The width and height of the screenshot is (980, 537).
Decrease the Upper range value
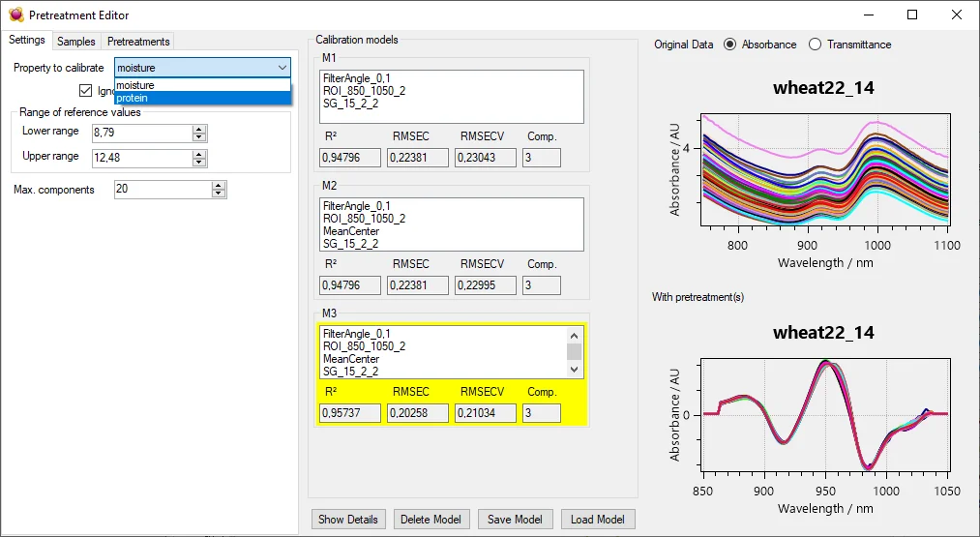[x=199, y=162]
